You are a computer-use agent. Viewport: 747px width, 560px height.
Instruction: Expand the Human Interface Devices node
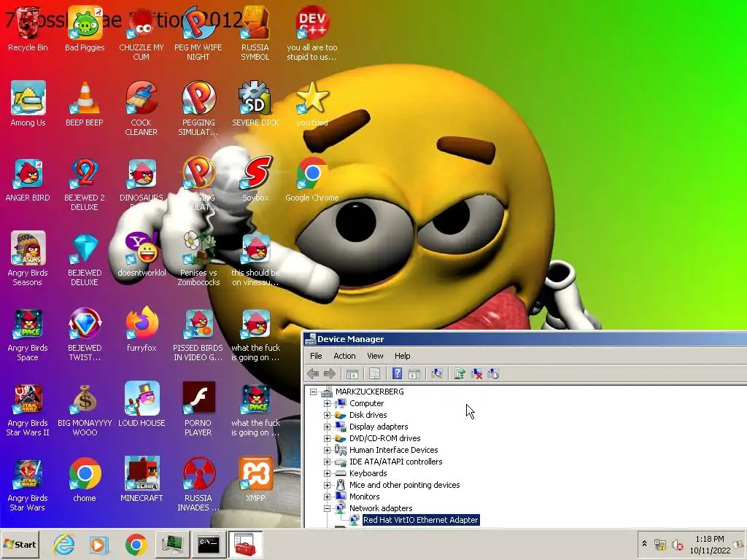[328, 450]
